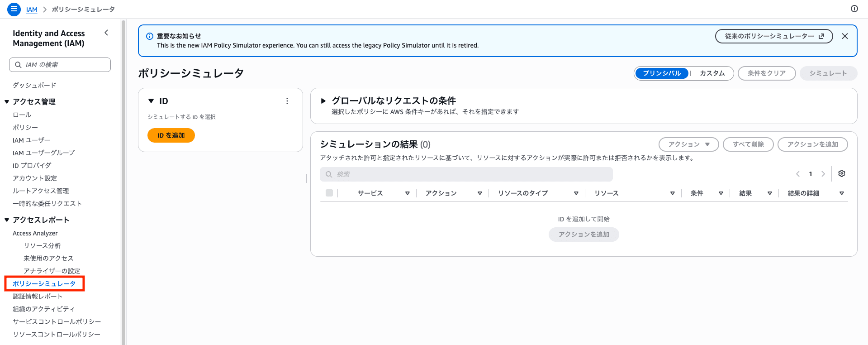Open IAM ユーザーグループ in the sidebar
Image resolution: width=868 pixels, height=345 pixels.
point(44,153)
